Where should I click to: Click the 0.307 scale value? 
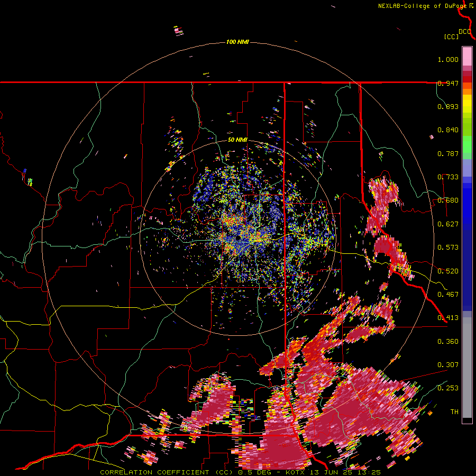point(448,365)
